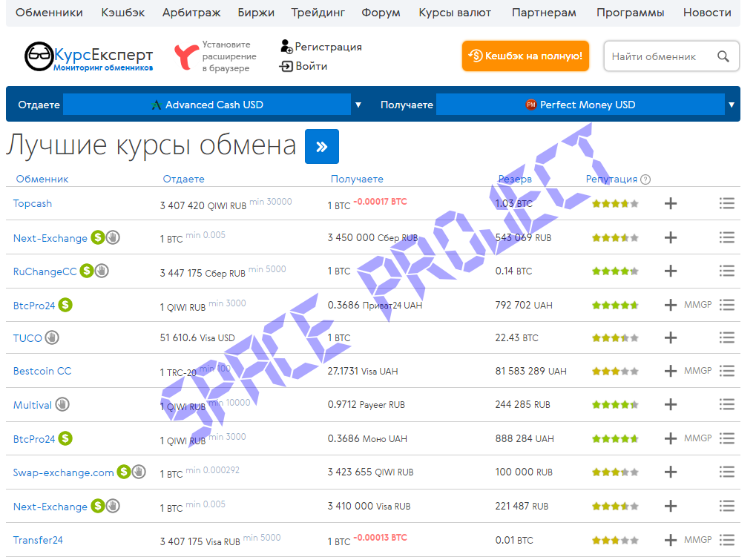Click hand badge next to Swap-exchange.com
756x557 pixels.
tap(139, 472)
